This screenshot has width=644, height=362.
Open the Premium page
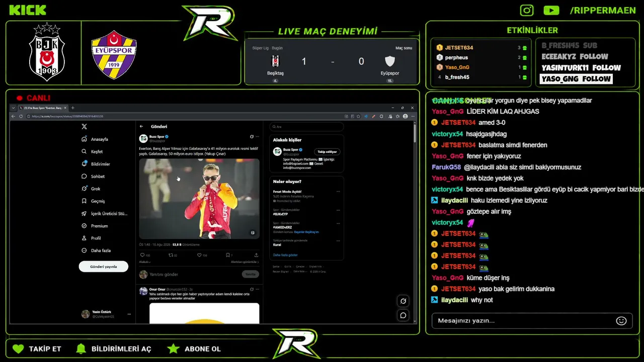click(95, 226)
